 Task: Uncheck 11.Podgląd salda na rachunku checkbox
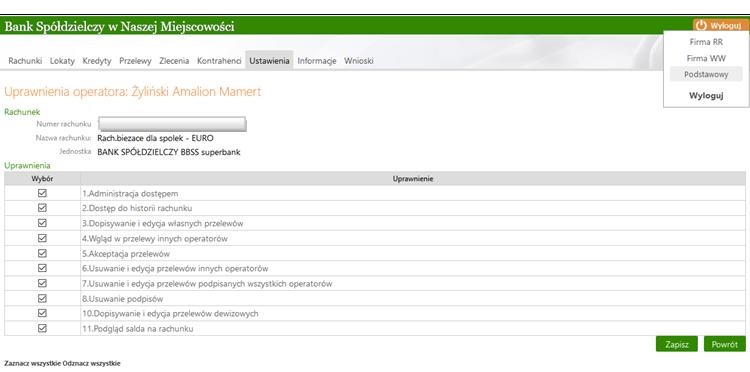42,328
